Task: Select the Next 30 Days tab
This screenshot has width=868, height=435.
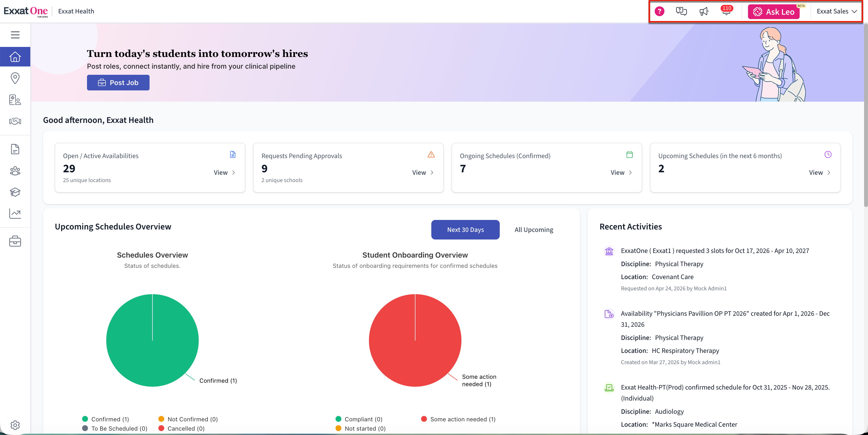Action: [x=465, y=230]
